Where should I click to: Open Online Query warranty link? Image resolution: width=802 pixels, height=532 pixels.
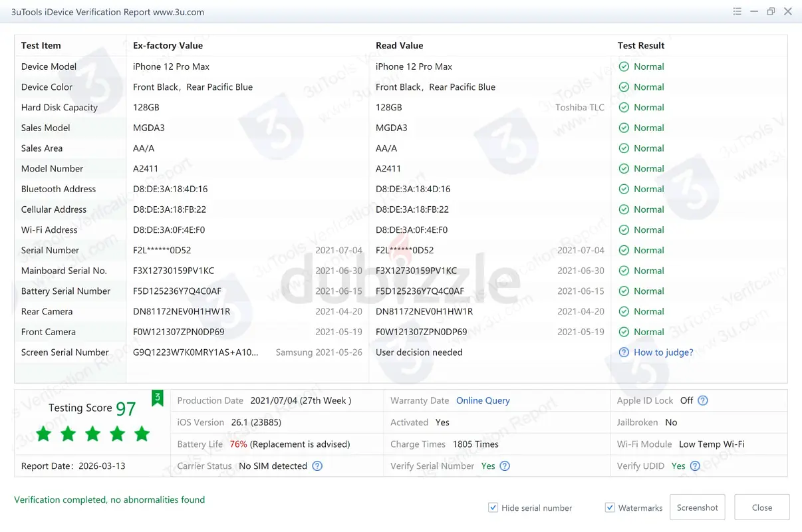[x=483, y=400]
